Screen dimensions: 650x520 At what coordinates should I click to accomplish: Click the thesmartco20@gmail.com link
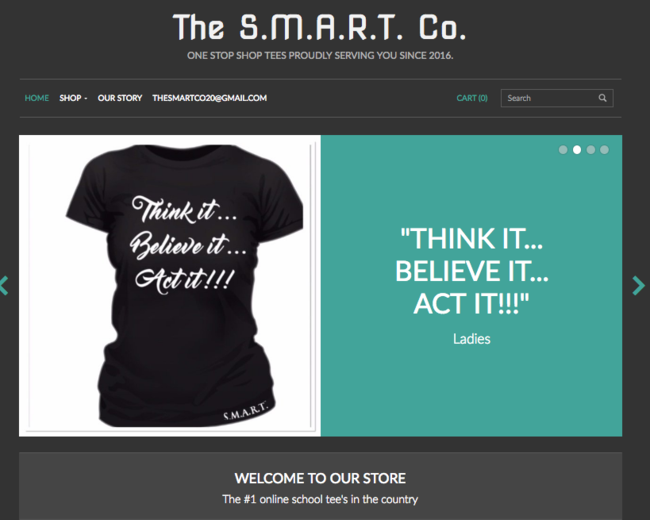point(209,98)
